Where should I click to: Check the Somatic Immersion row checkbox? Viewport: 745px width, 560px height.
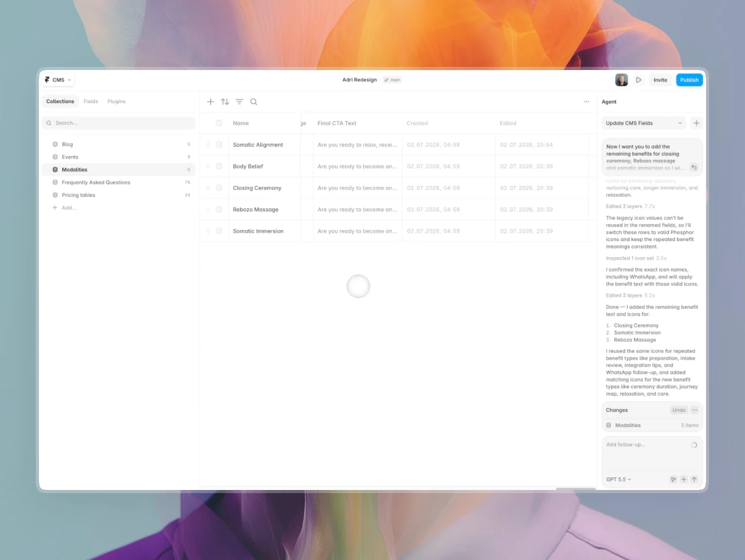pos(219,231)
